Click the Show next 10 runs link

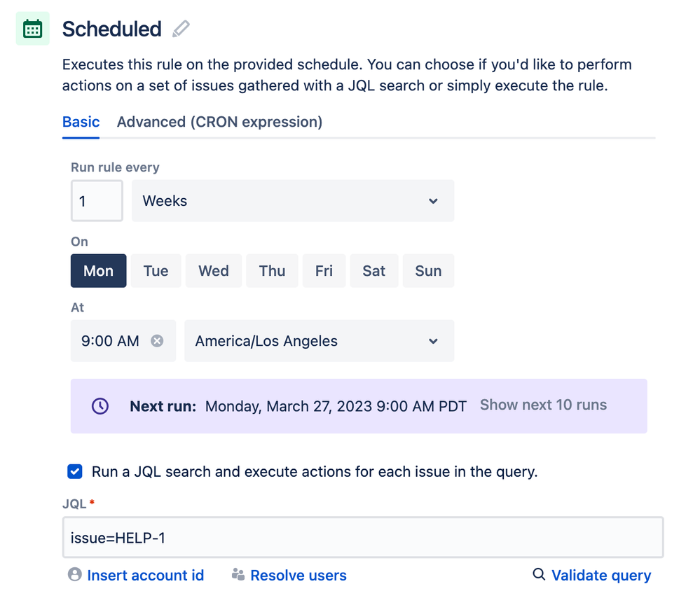click(x=543, y=405)
